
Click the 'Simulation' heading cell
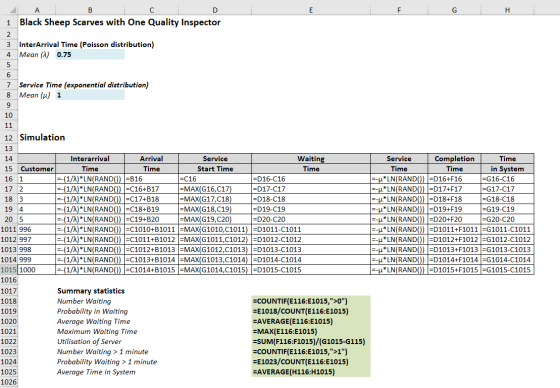pos(42,138)
